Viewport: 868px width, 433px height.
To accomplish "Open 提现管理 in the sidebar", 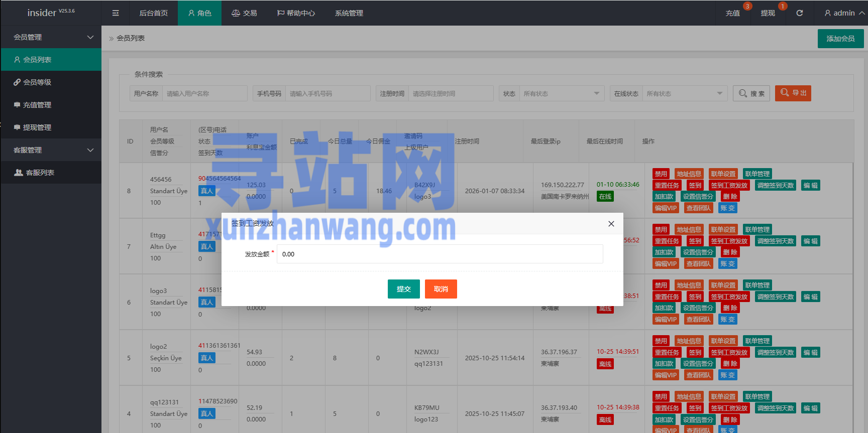I will [x=37, y=127].
